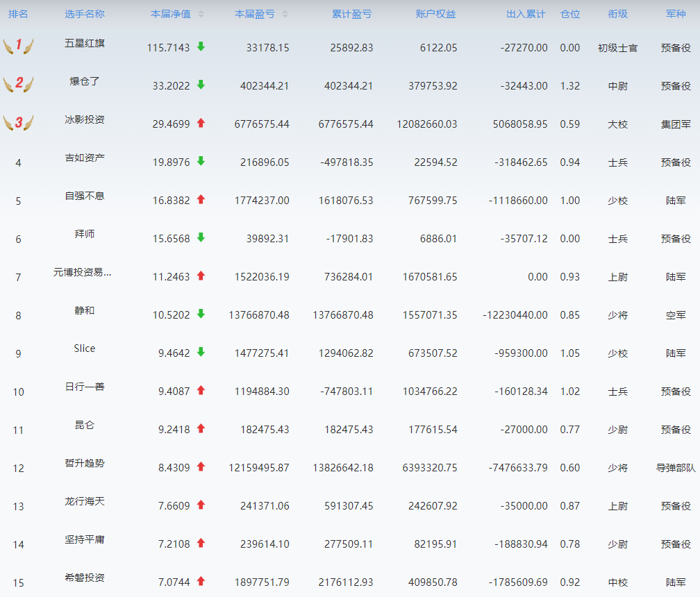
Task: Select account equity 6393320.75
Action: pyautogui.click(x=430, y=468)
